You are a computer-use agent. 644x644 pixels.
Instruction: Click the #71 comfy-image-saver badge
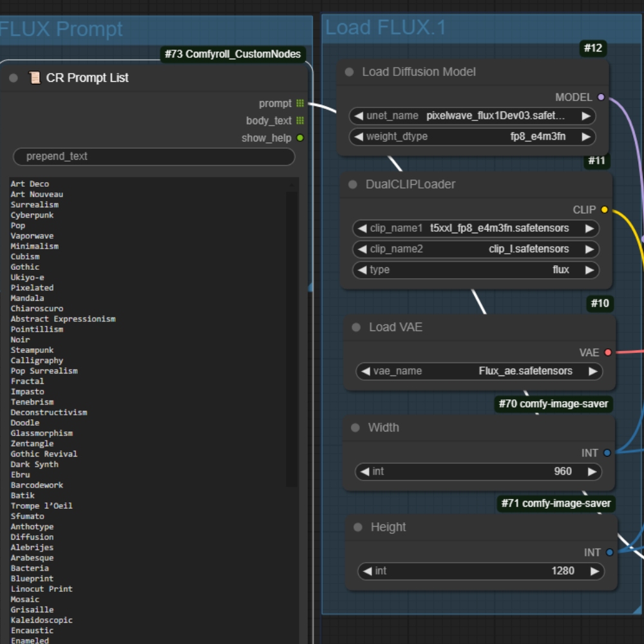tap(556, 504)
